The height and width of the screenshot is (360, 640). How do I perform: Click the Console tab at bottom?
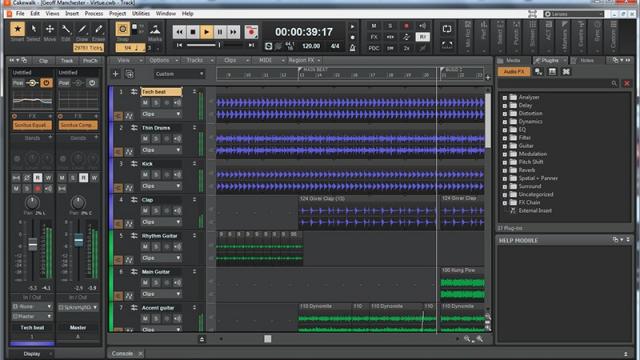click(x=122, y=353)
